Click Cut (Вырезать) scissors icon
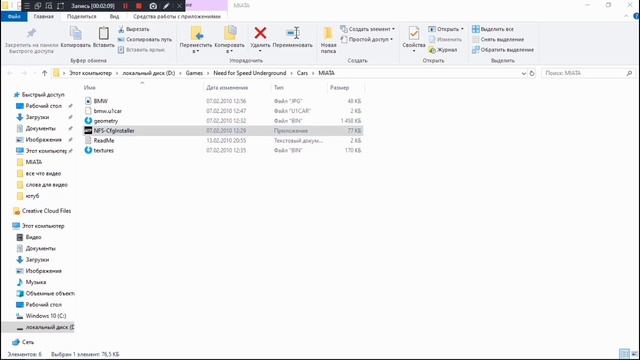Screen dimensions: 640x360 (121, 29)
